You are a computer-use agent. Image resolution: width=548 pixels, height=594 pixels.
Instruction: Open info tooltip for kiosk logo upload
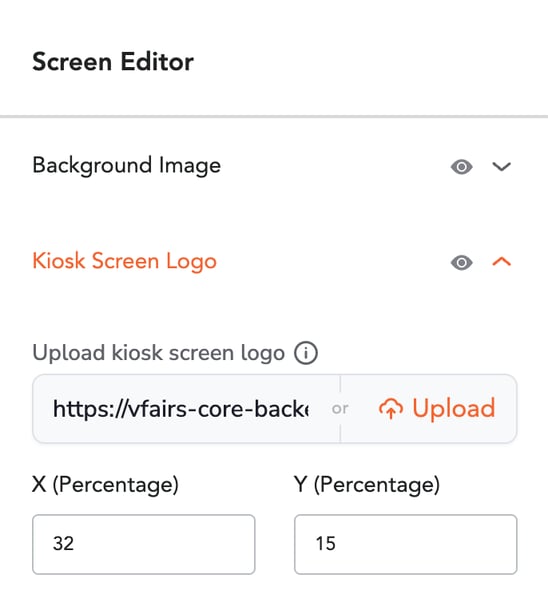306,353
